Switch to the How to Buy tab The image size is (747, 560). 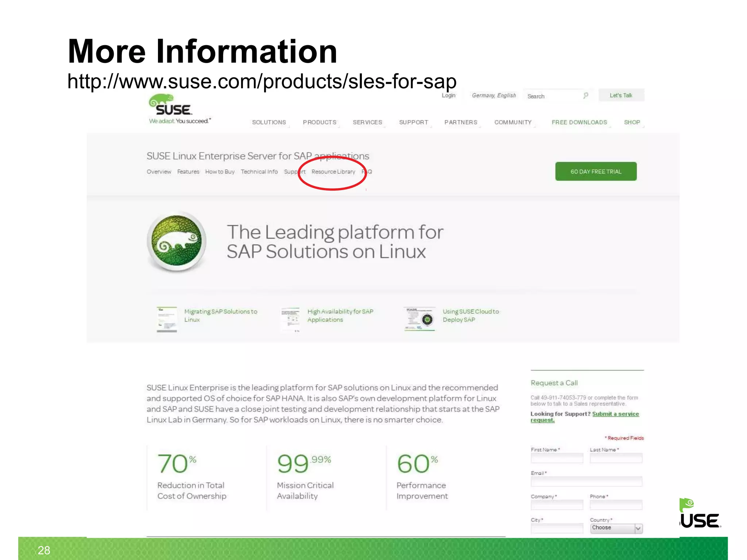(220, 172)
